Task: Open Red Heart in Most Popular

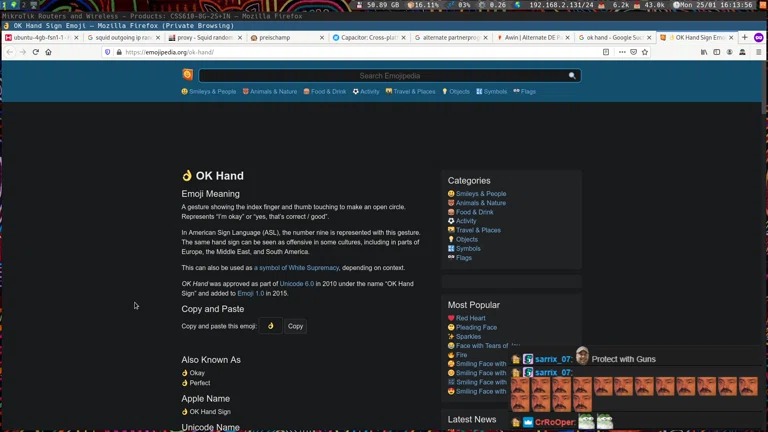Action: pyautogui.click(x=470, y=318)
